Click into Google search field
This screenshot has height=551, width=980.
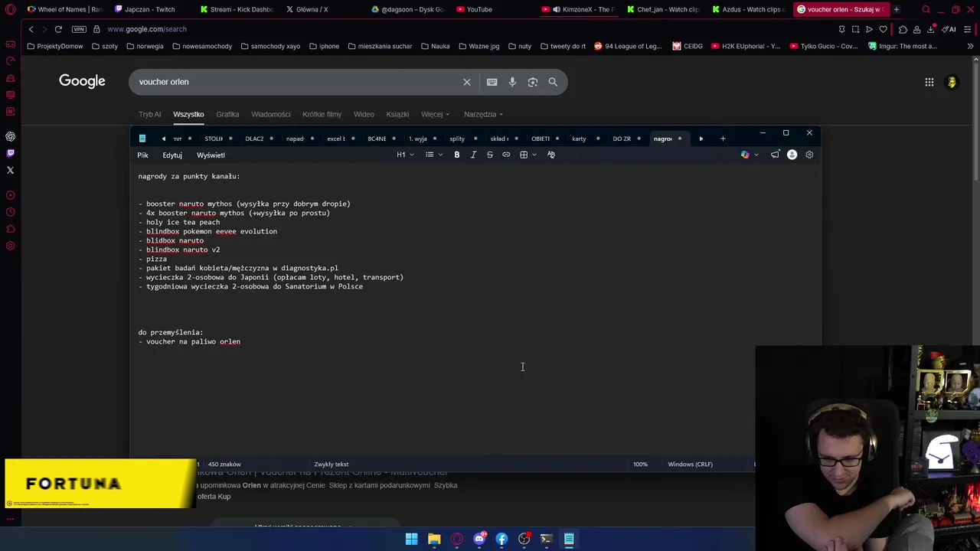tap(299, 82)
